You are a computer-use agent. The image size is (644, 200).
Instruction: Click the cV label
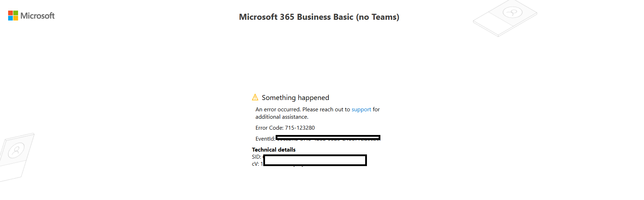(255, 164)
